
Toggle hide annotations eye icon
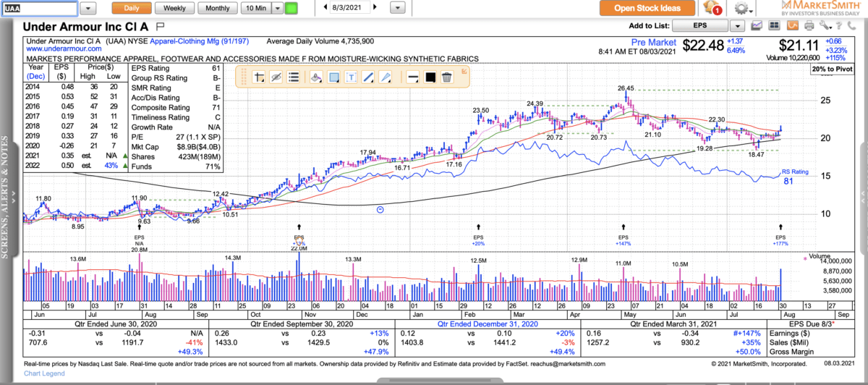click(276, 77)
